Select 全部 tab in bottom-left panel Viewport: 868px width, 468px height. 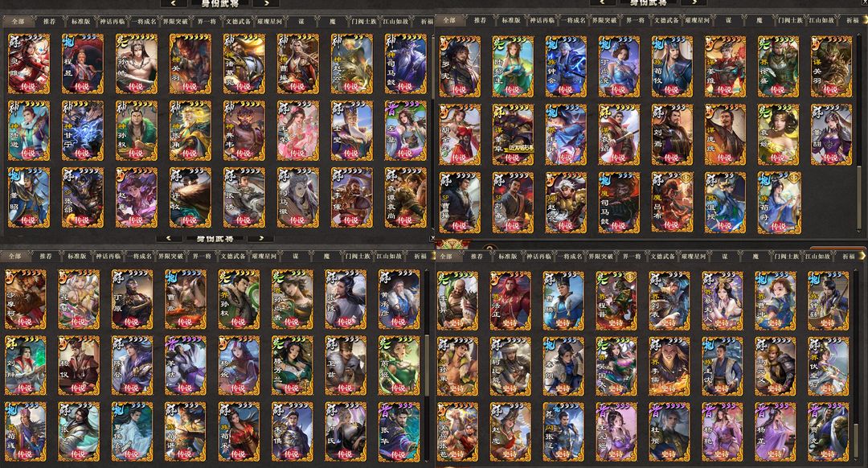pyautogui.click(x=15, y=257)
